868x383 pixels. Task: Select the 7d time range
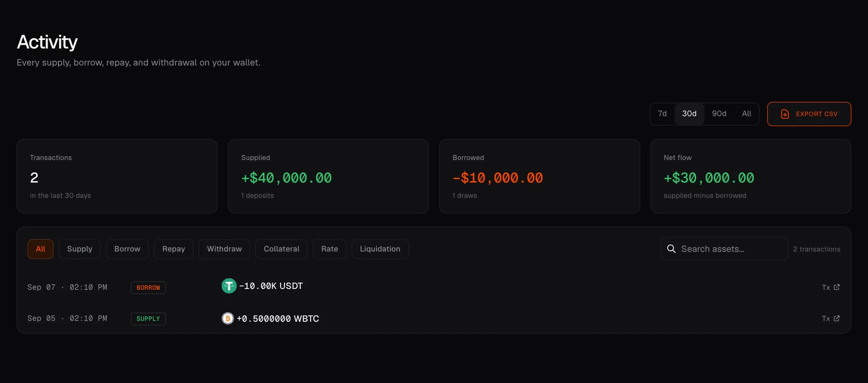pos(663,114)
